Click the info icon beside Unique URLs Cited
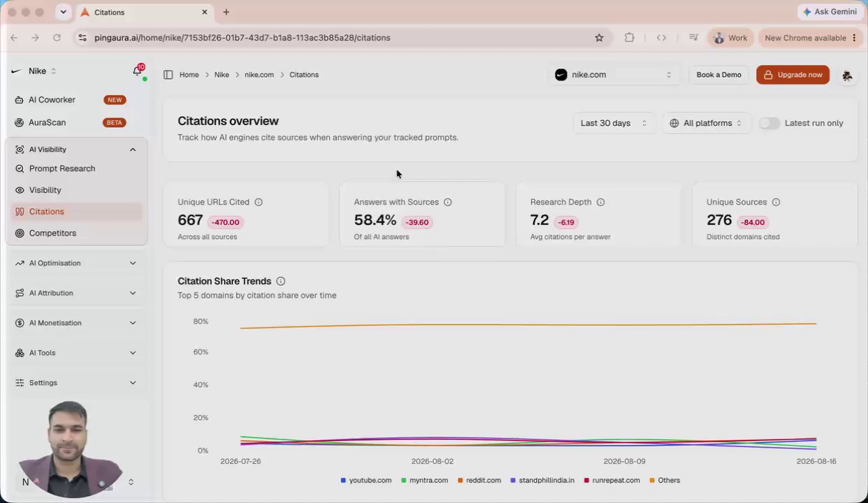The image size is (868, 503). 259,202
